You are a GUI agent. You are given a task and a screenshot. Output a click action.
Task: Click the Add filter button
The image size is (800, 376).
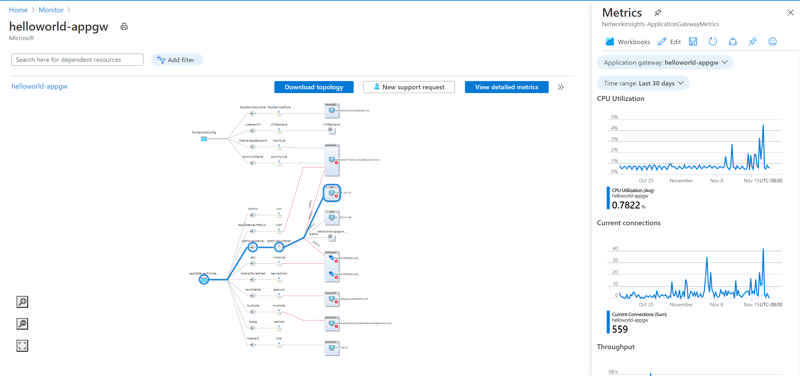(x=177, y=60)
